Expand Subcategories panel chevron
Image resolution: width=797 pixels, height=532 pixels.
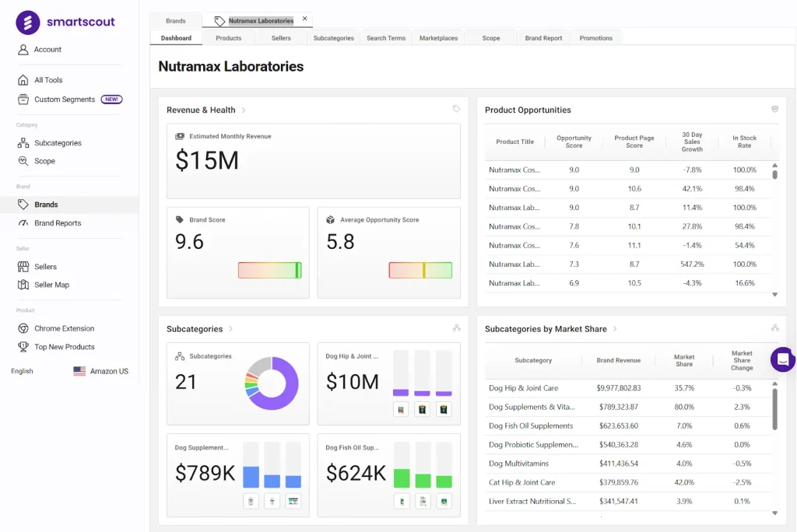tap(230, 329)
